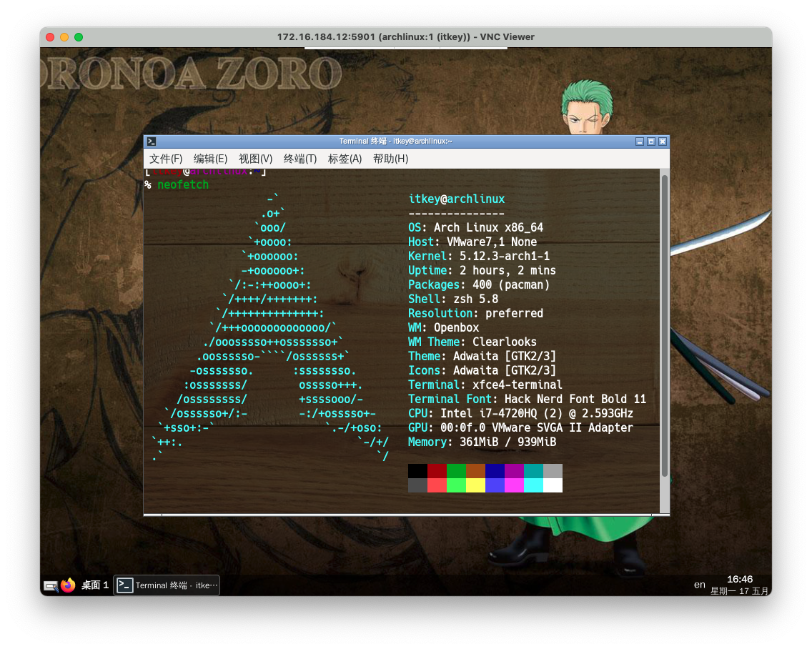The width and height of the screenshot is (812, 649).
Task: Click the 'Terminal: xfce4-terminal' line
Action: (x=485, y=385)
